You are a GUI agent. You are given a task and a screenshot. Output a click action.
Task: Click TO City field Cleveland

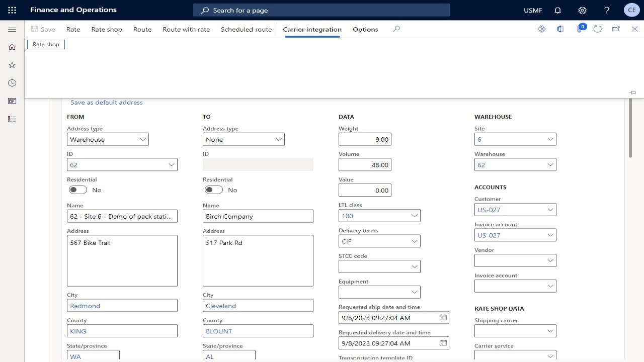coord(258,305)
